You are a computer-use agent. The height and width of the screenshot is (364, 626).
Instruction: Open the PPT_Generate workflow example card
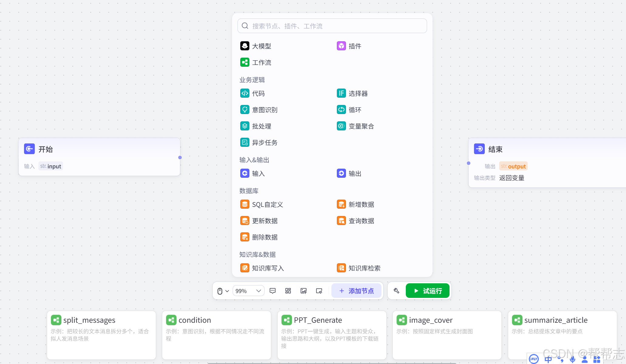pyautogui.click(x=332, y=335)
